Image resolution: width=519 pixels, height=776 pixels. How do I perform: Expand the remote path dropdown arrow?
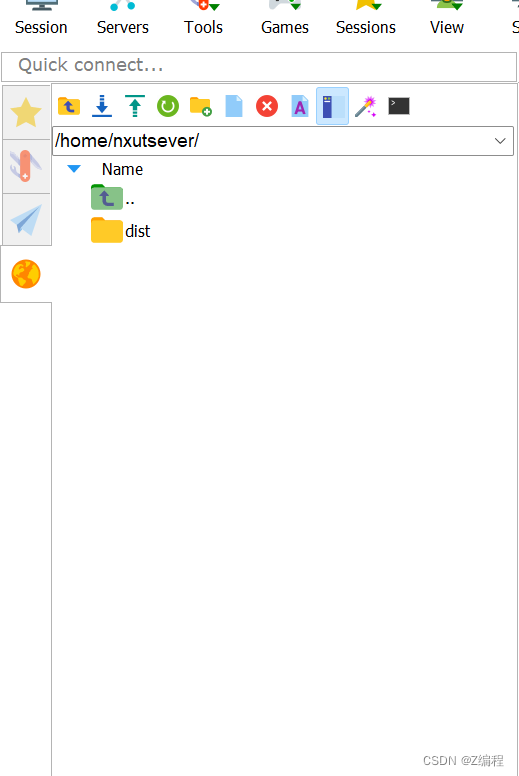(500, 141)
